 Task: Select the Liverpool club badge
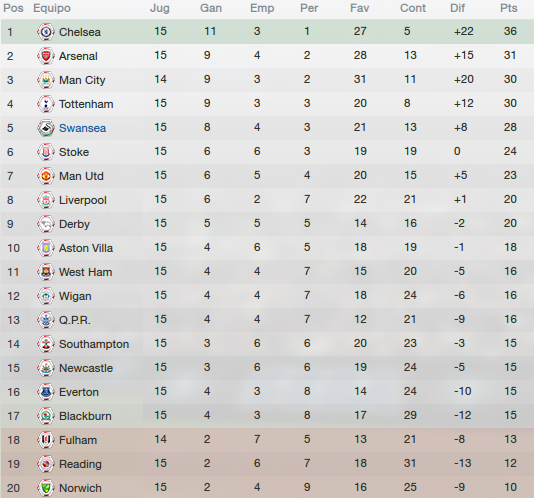click(x=46, y=200)
